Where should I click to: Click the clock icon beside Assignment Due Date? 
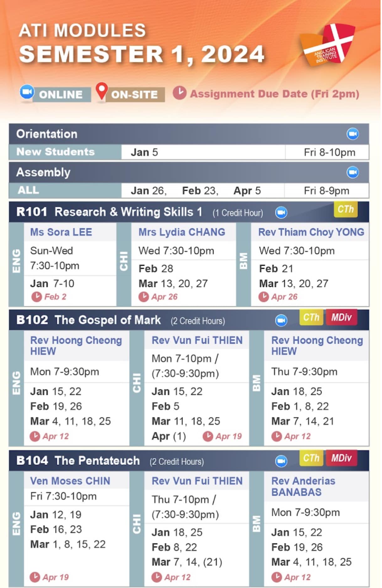pyautogui.click(x=179, y=93)
